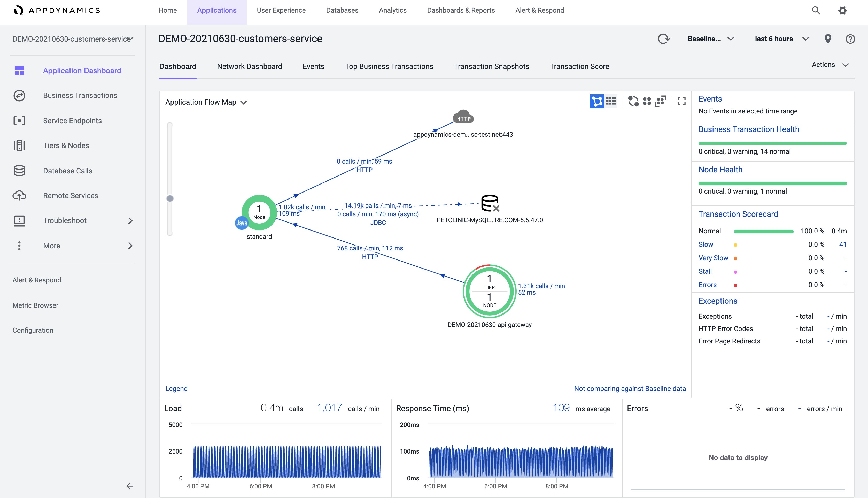Open the Transaction Snapshots tab
868x498 pixels.
(491, 67)
